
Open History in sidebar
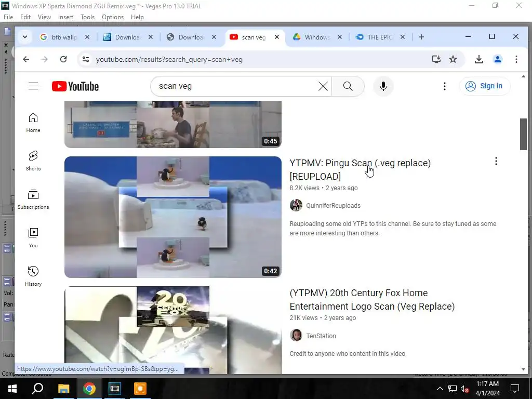click(33, 276)
